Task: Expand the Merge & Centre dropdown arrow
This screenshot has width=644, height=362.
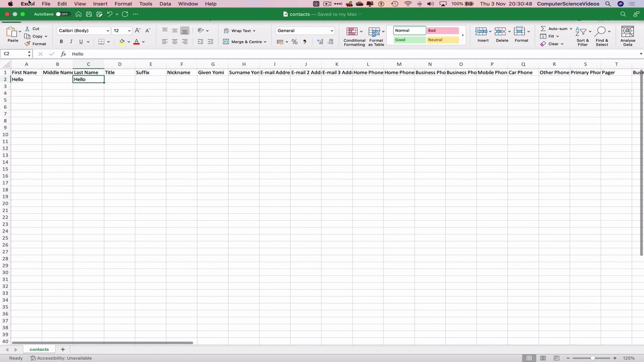Action: (x=265, y=42)
